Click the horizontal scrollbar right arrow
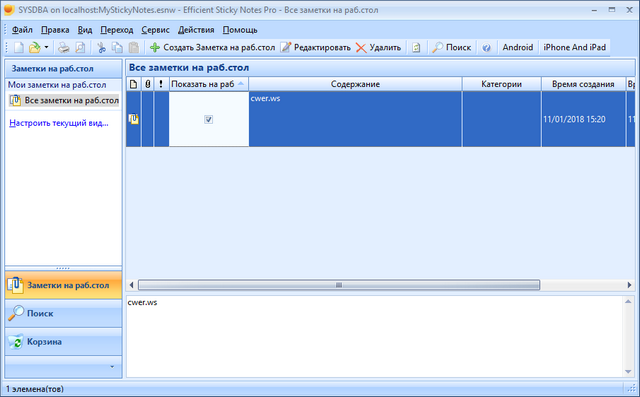Image resolution: width=640 pixels, height=397 pixels. (629, 285)
